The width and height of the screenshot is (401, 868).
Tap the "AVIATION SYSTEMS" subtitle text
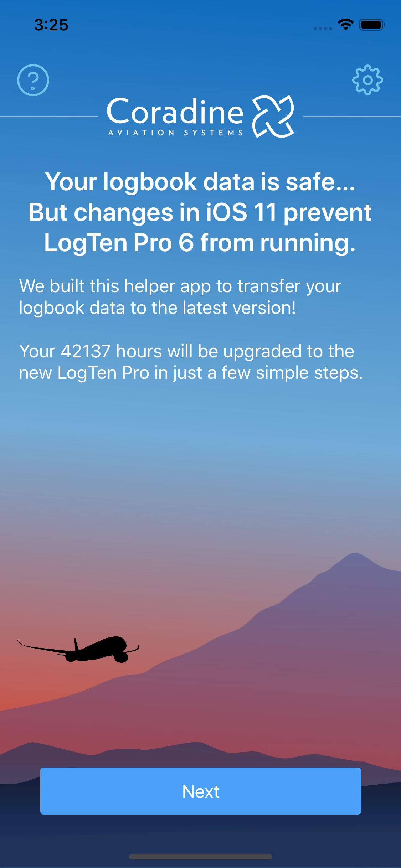click(x=175, y=133)
